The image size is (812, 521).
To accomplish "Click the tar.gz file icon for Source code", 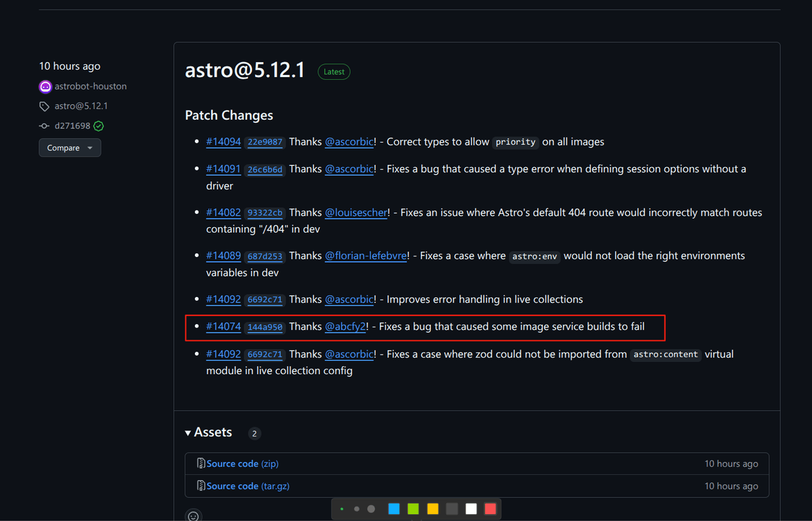I will [x=201, y=486].
